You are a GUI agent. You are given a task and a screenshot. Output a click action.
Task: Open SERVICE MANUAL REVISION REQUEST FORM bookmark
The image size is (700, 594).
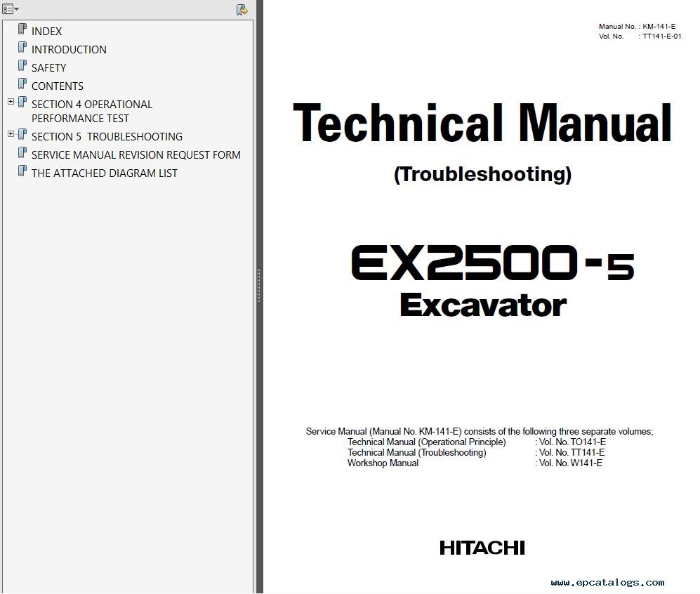coord(136,155)
